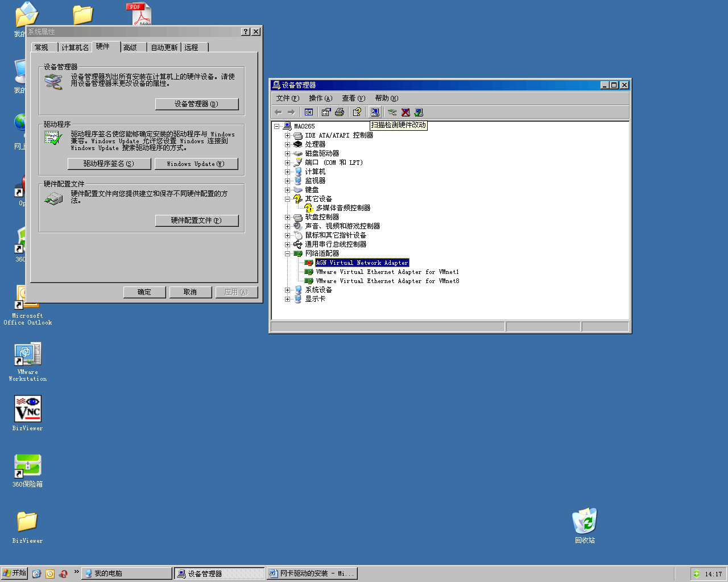This screenshot has height=582, width=728.
Task: Click the Update Driver toolbar icon
Action: (392, 112)
